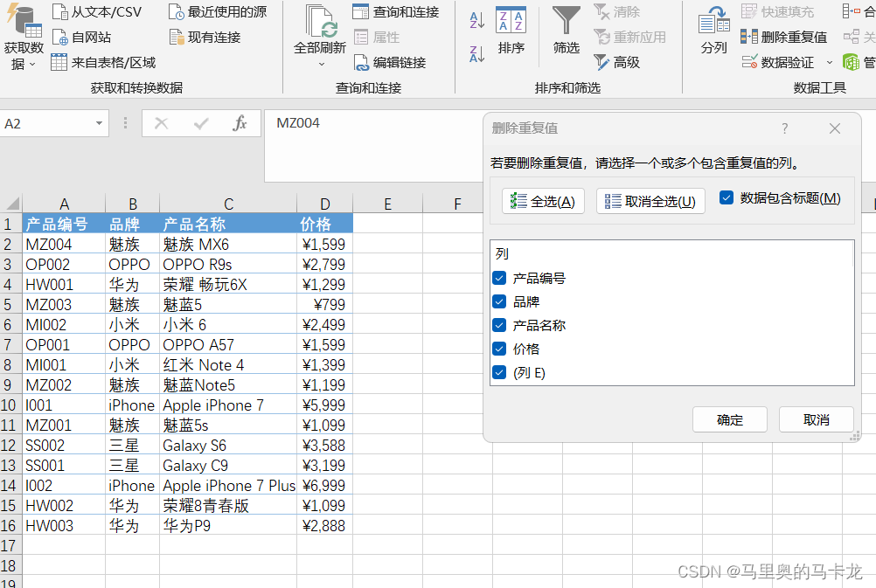Open 编辑链接
Viewport: 876px width, 588px height.
point(390,63)
